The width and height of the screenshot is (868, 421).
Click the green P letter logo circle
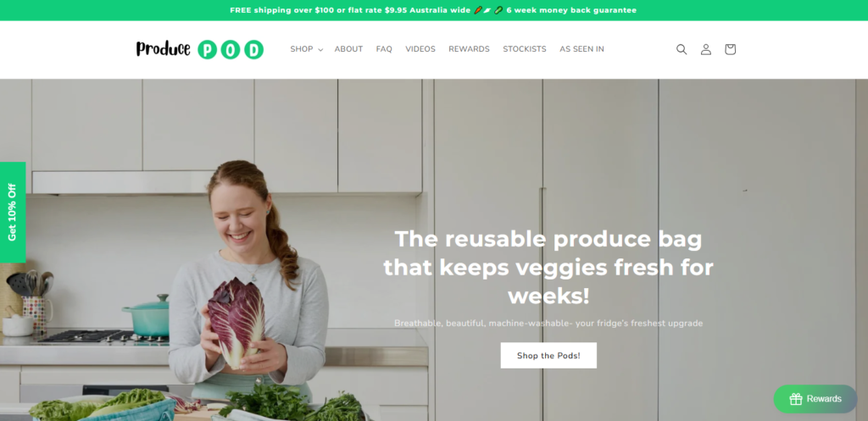(208, 50)
